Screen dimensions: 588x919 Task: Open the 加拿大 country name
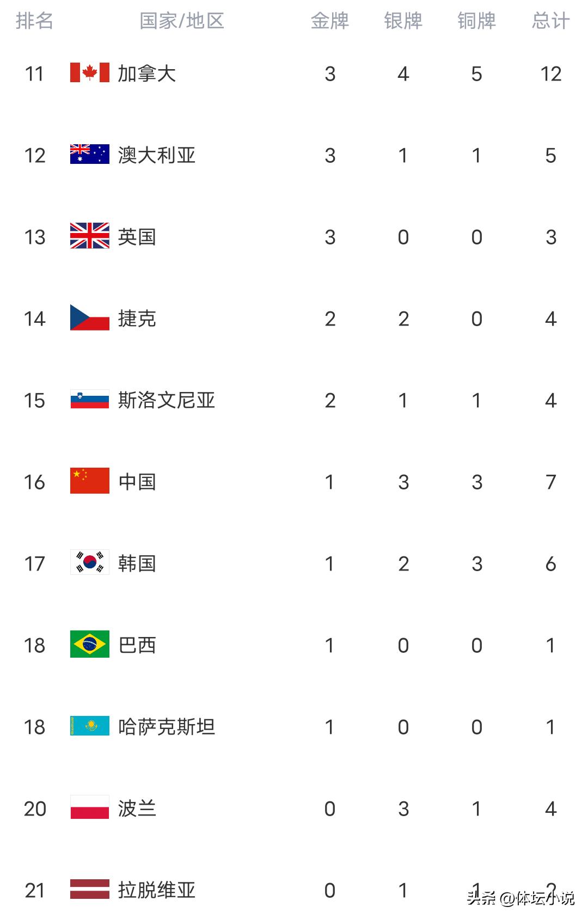(x=147, y=73)
